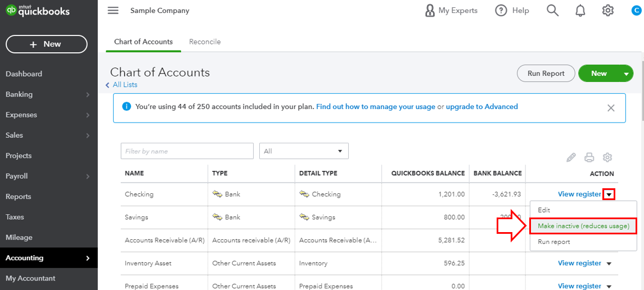Click the NAME column header
Screen dimensions: 644x290
pos(134,174)
